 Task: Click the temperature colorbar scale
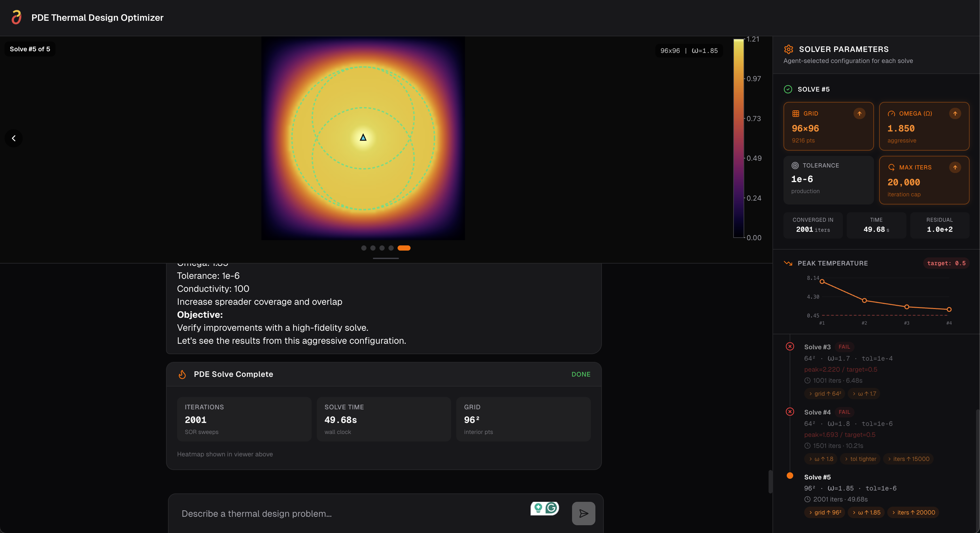point(738,138)
